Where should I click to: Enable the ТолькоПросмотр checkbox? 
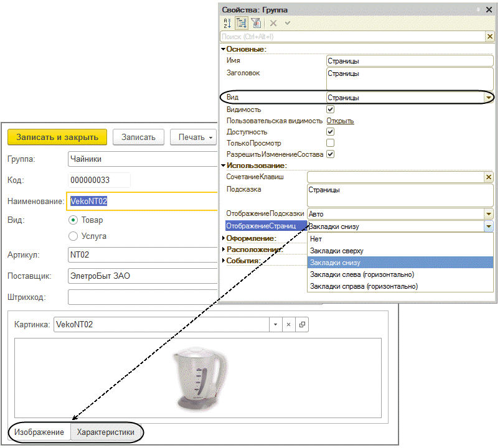[x=331, y=142]
